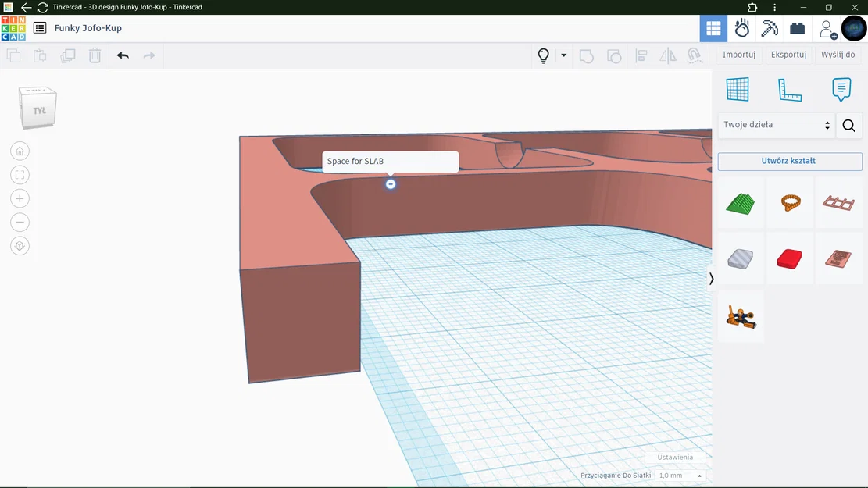868x488 pixels.
Task: Zoom in with the plus button
Action: (x=20, y=198)
